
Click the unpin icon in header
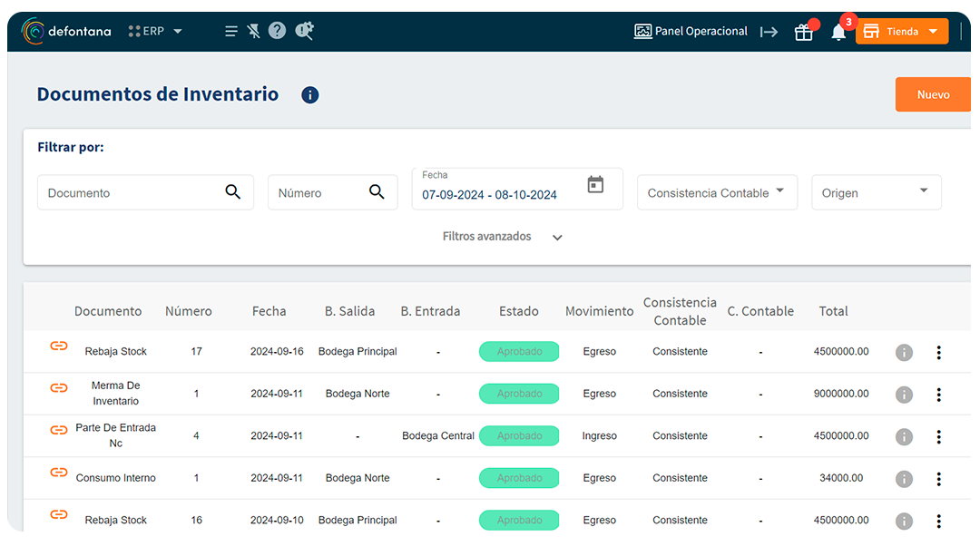[x=254, y=31]
